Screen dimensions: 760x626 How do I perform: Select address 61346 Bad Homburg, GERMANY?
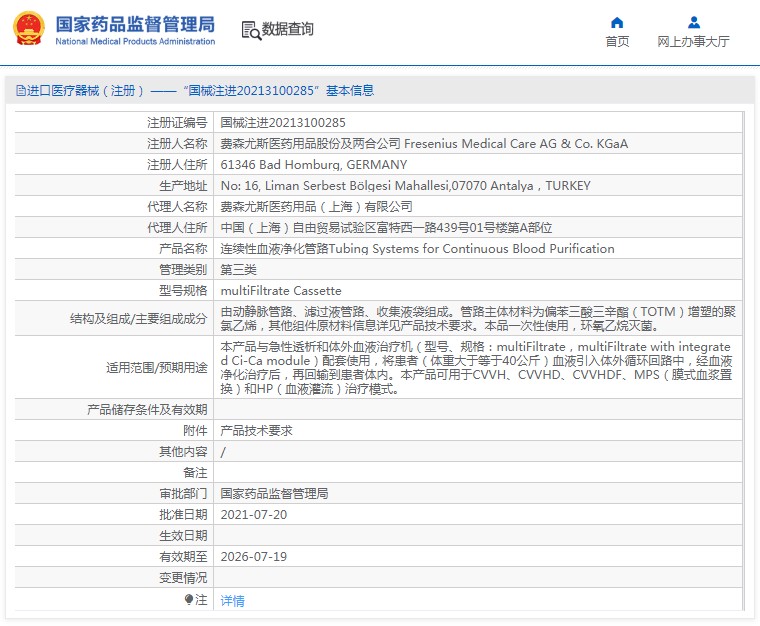click(314, 165)
